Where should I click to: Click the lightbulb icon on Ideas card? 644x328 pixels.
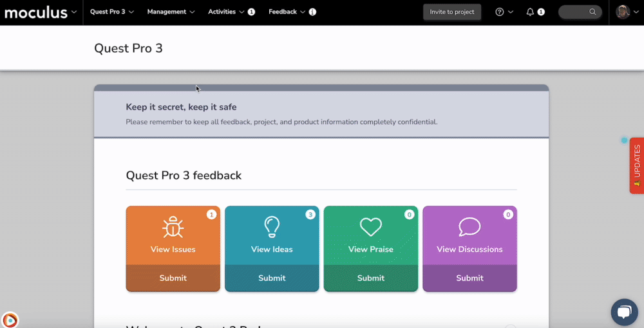click(x=272, y=227)
